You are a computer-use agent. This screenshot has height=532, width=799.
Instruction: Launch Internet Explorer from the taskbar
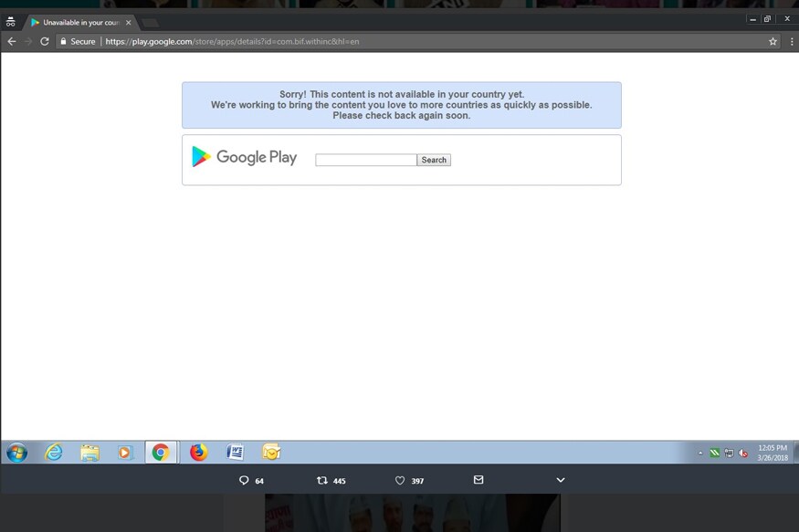pyautogui.click(x=54, y=452)
